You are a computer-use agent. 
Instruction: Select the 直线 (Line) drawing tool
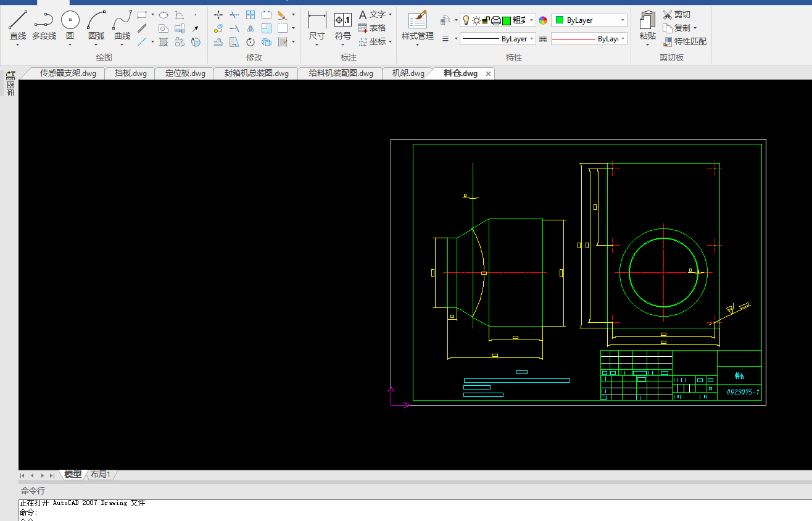18,25
